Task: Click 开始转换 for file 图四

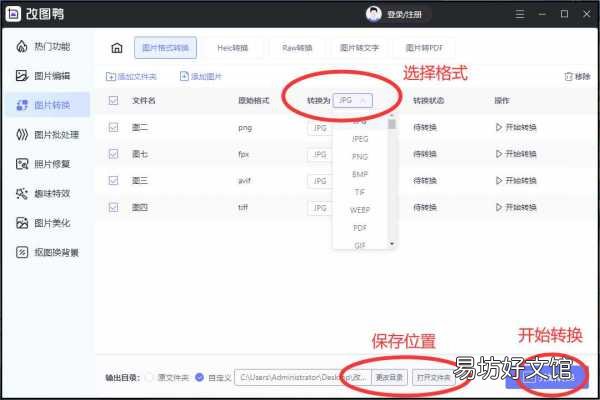Action: click(x=516, y=207)
